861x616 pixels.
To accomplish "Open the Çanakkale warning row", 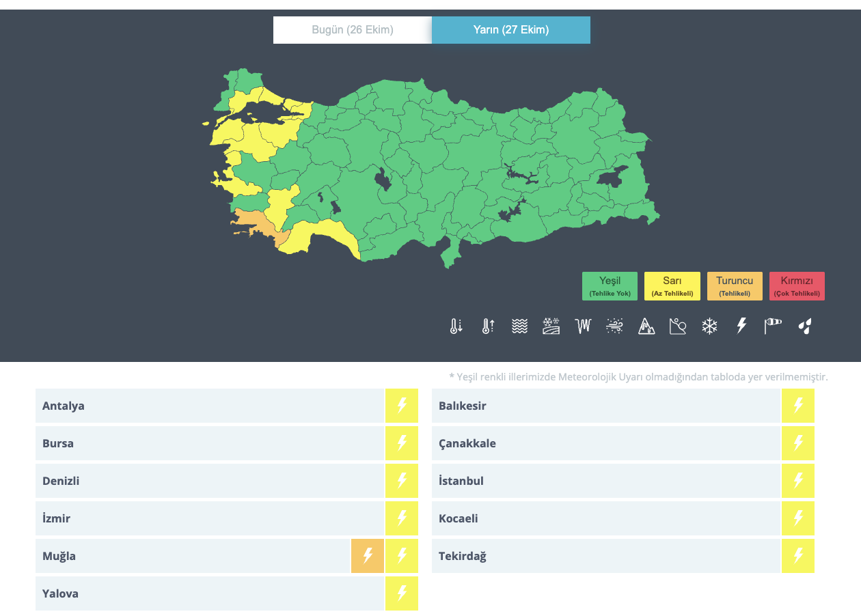I will click(623, 443).
